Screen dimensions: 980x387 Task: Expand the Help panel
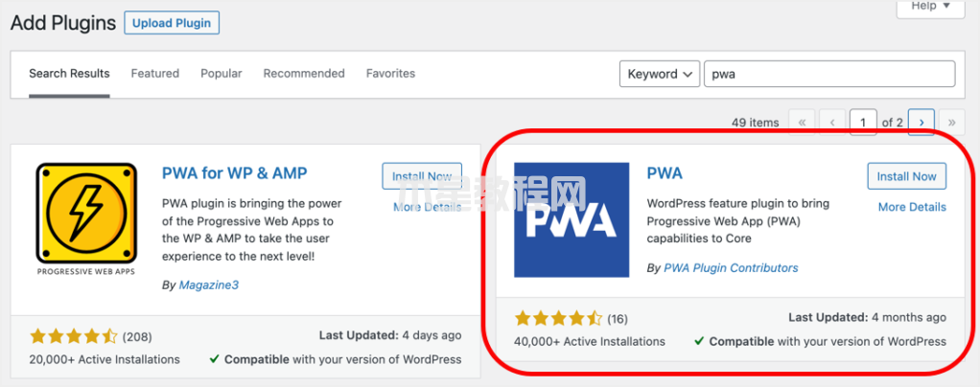pos(930,7)
